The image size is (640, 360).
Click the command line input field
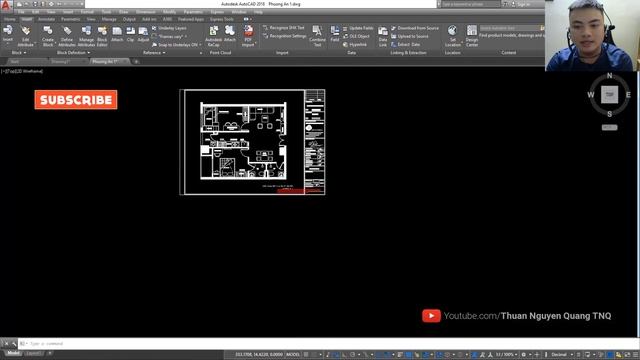click(327, 344)
